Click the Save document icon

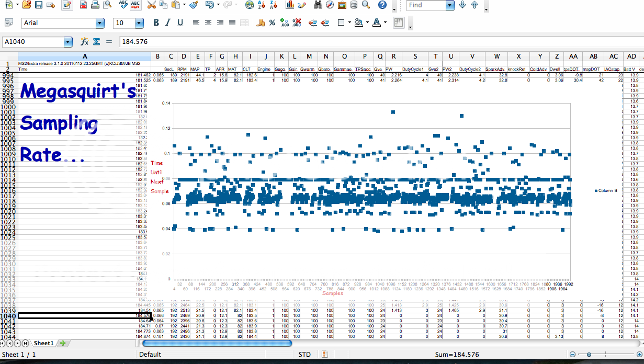coord(38,5)
